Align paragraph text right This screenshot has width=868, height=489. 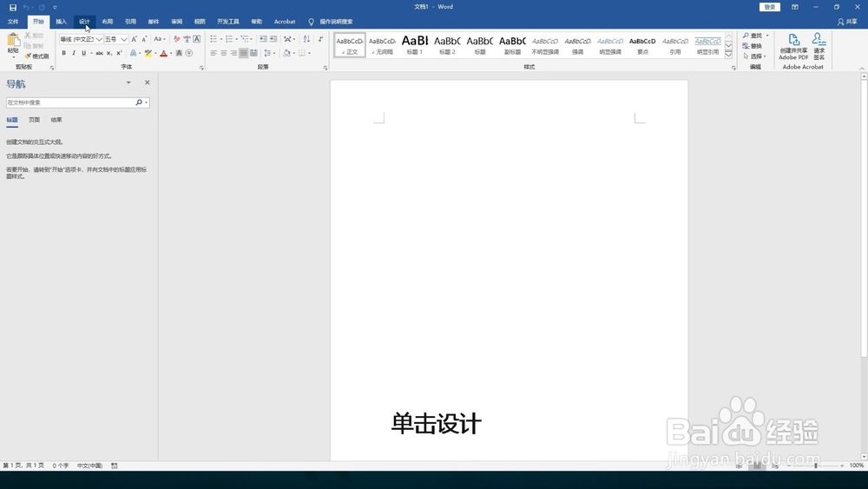pyautogui.click(x=233, y=53)
